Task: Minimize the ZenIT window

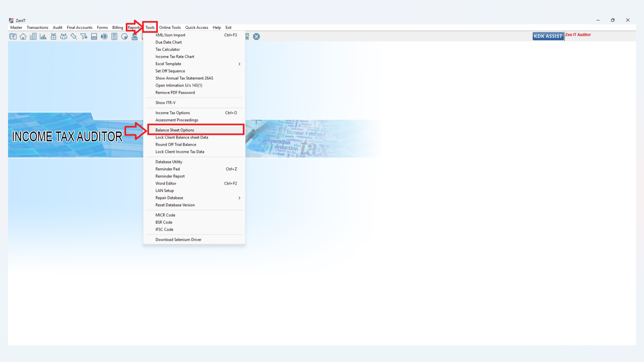Action: click(x=598, y=20)
